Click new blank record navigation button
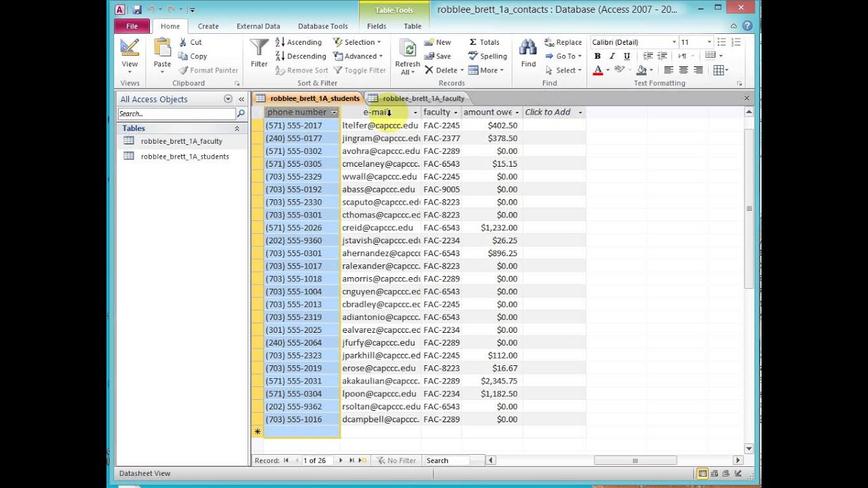 [363, 460]
